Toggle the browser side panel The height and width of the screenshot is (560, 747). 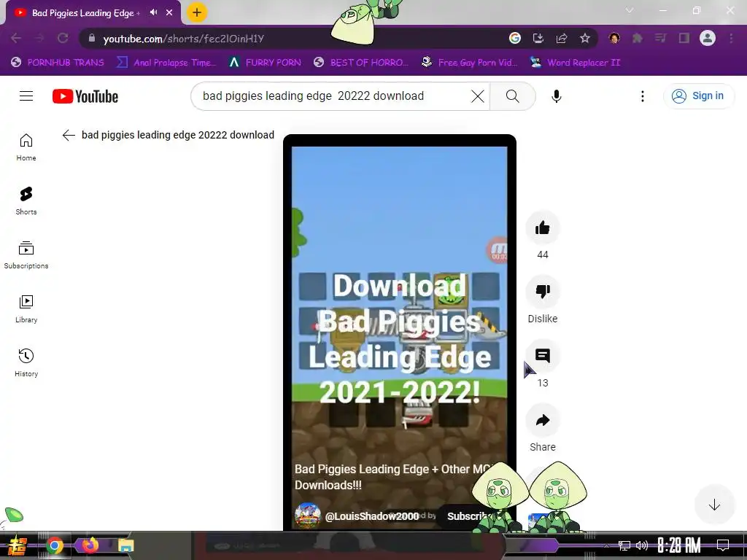[684, 38]
